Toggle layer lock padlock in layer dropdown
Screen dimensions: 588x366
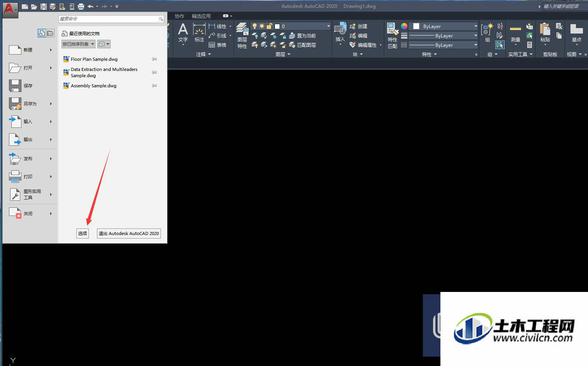pos(269,26)
